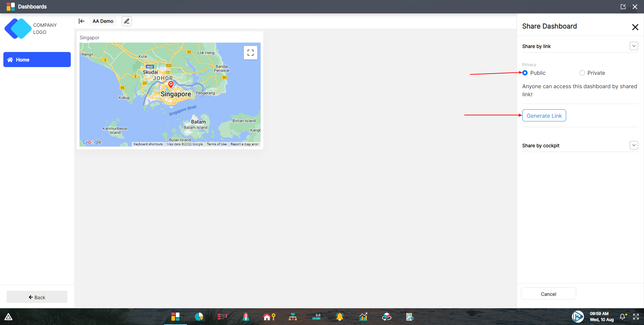Viewport: 644px width, 325px height.
Task: Expand the Share by cockpit section
Action: [633, 145]
